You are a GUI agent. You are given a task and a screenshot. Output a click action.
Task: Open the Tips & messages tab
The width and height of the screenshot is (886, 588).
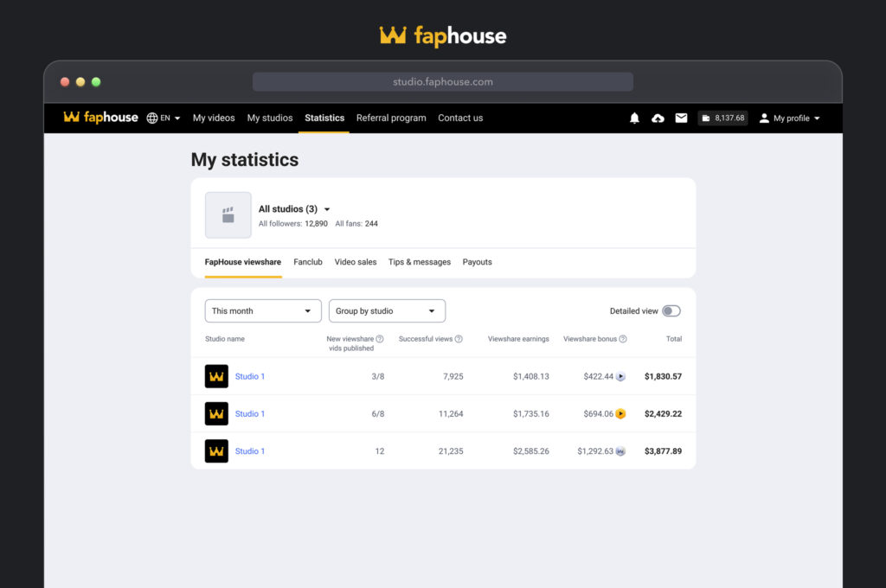(420, 262)
